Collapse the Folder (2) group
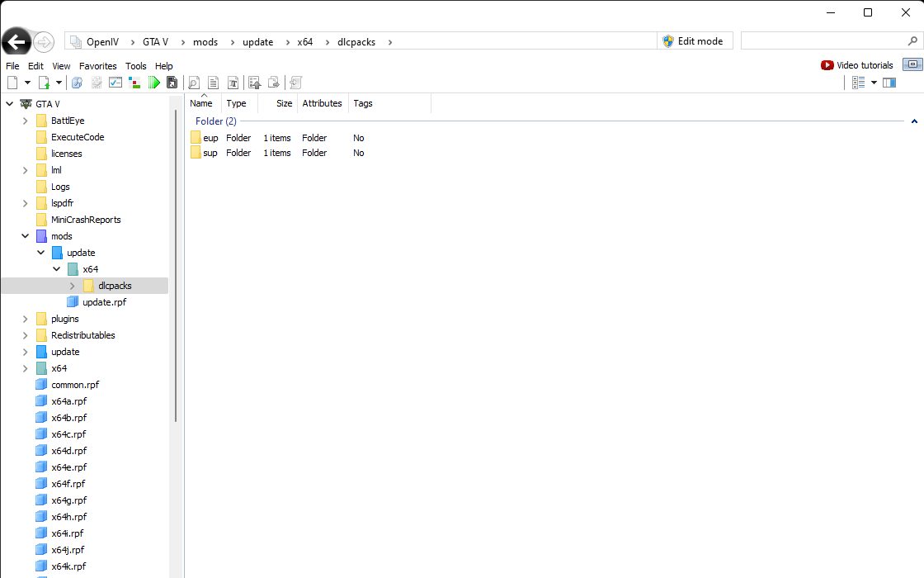 [x=914, y=121]
